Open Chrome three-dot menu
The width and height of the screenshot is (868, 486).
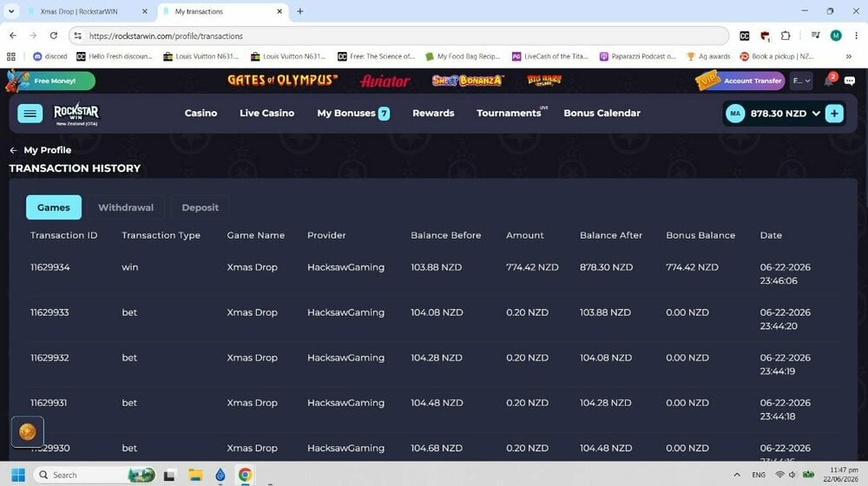856,36
